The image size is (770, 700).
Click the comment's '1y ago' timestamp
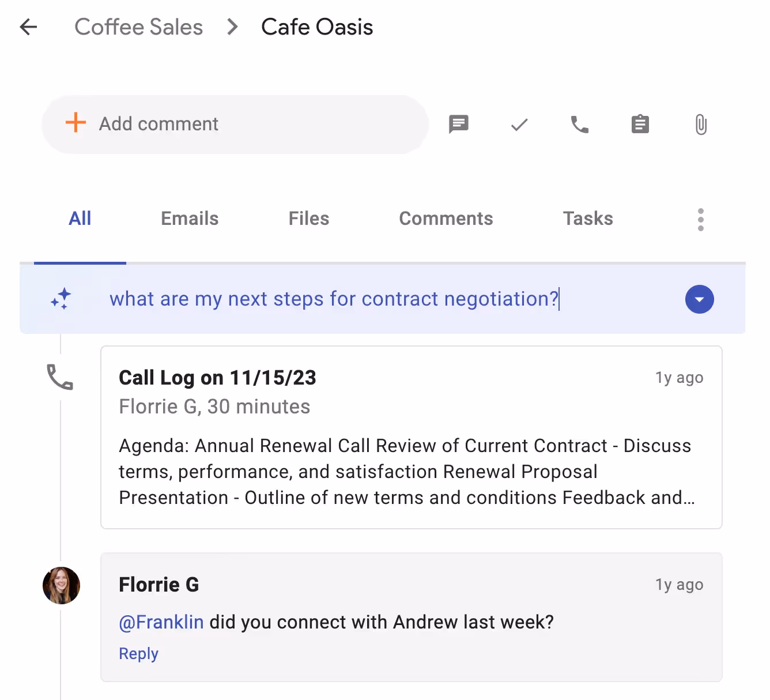pyautogui.click(x=679, y=585)
